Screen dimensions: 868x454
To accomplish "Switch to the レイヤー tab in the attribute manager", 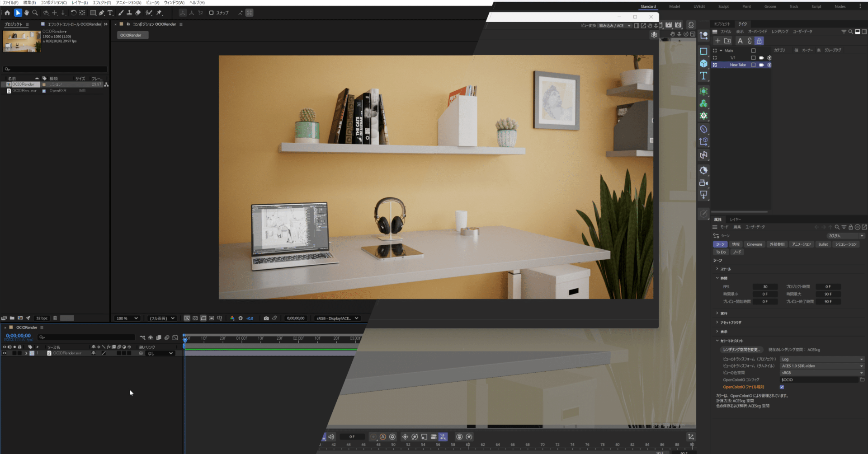I will click(736, 219).
